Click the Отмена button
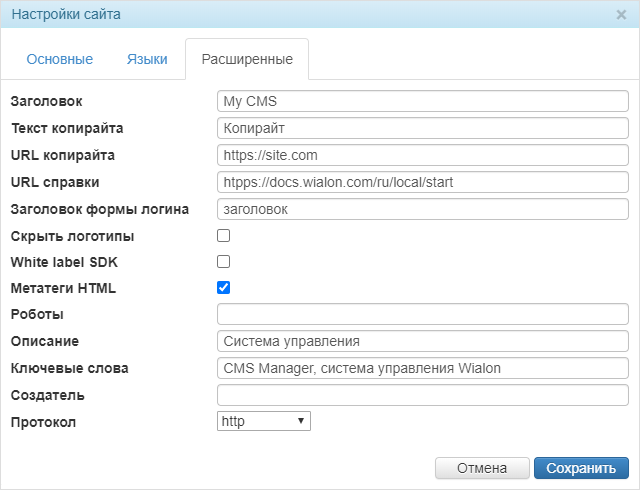This screenshot has width=640, height=490. (481, 468)
